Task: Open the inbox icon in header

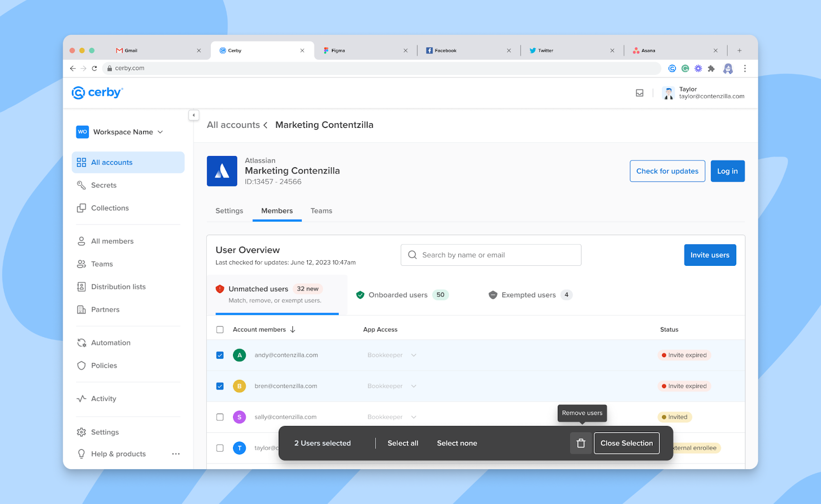Action: [639, 93]
